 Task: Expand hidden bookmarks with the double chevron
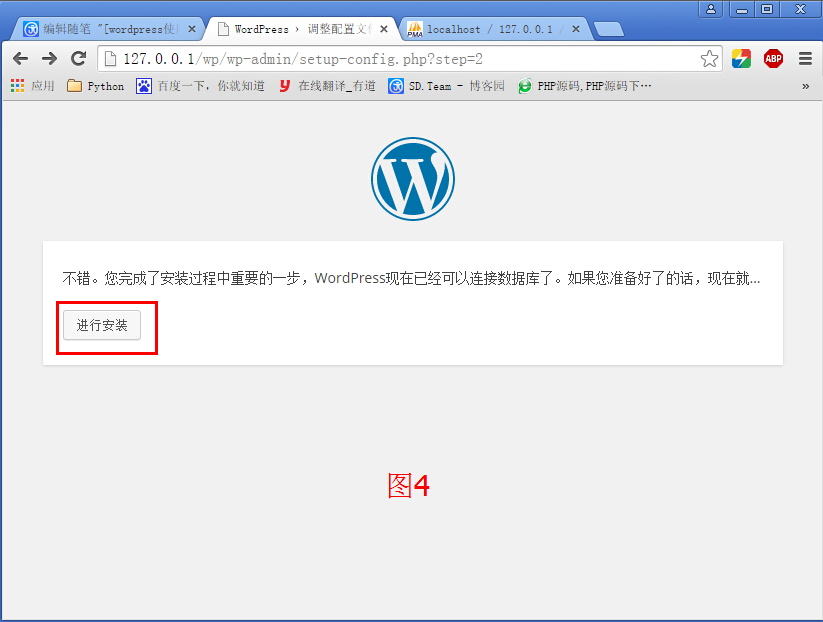click(x=805, y=87)
